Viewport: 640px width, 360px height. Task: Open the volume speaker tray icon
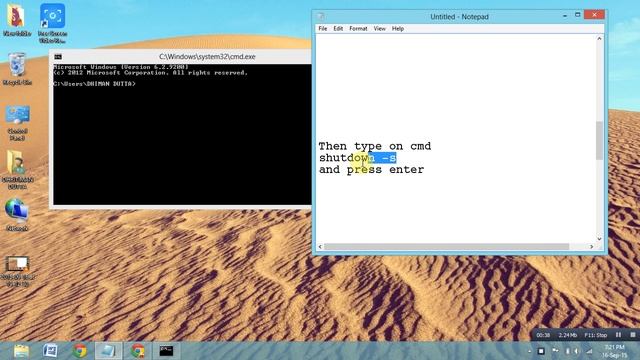pos(577,351)
